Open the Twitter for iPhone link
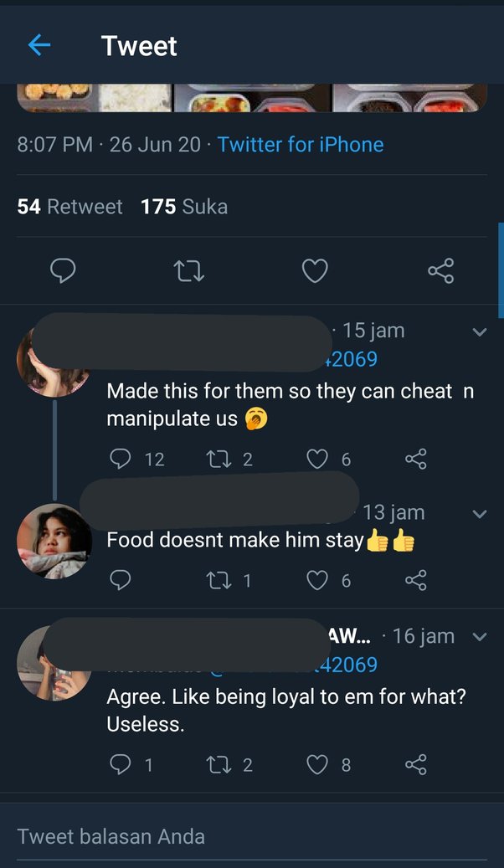 [x=300, y=144]
